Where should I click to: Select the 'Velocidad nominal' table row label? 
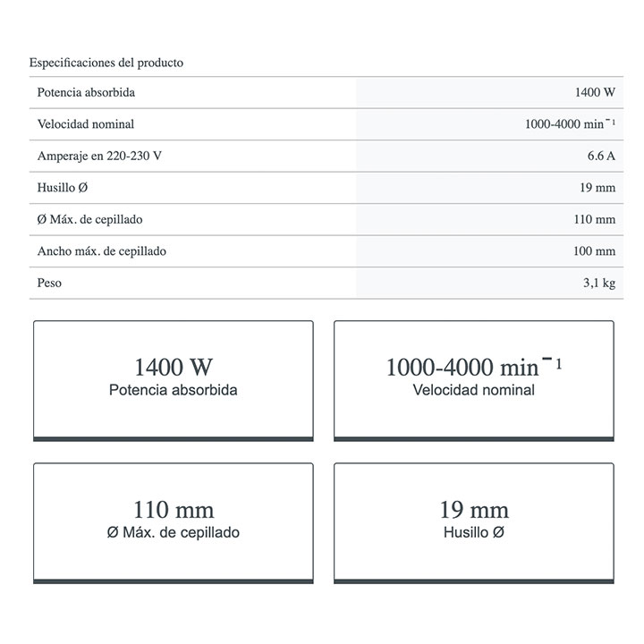tap(86, 124)
